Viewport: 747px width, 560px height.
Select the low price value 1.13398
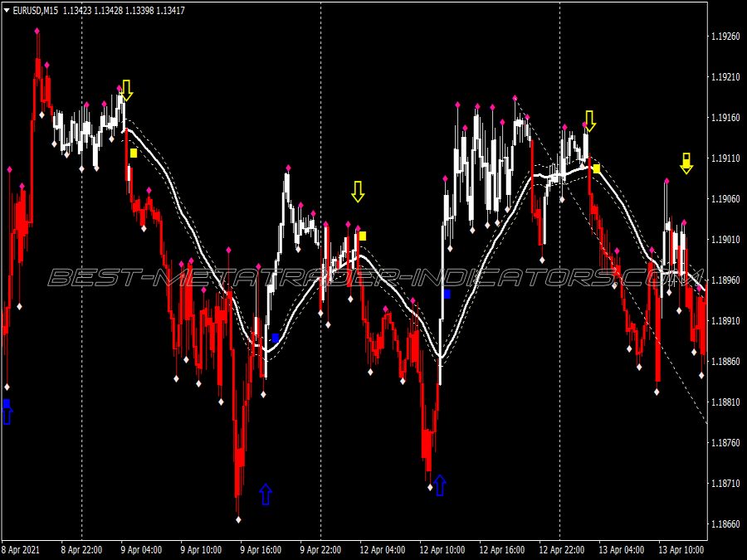click(x=139, y=11)
